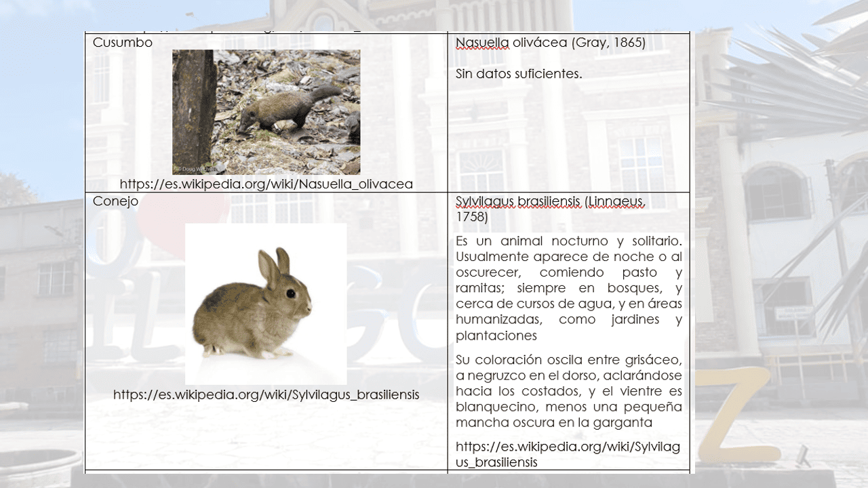Click the "Cusumbo" row label

pyautogui.click(x=123, y=43)
